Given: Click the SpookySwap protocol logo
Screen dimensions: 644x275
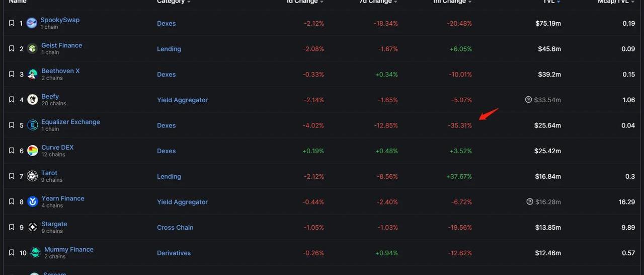Looking at the screenshot, I should tap(32, 23).
